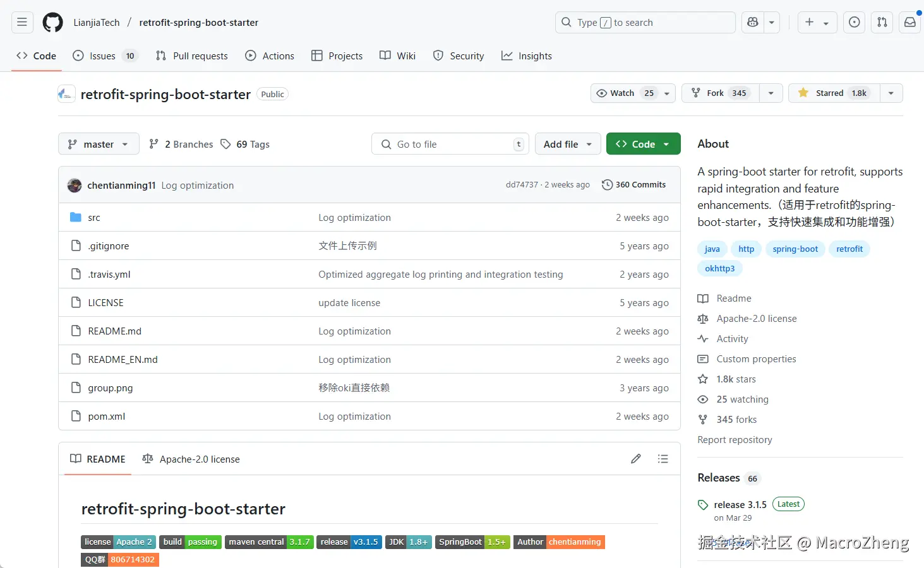Click the Fork button
This screenshot has height=568, width=924.
[721, 93]
